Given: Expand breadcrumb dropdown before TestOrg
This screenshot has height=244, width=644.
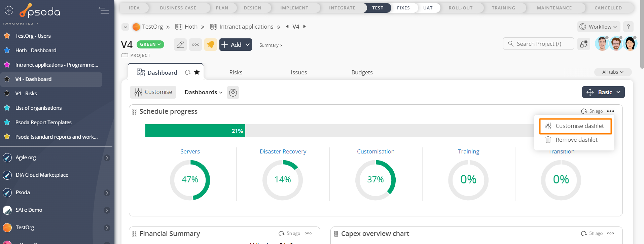Looking at the screenshot, I should click(126, 27).
